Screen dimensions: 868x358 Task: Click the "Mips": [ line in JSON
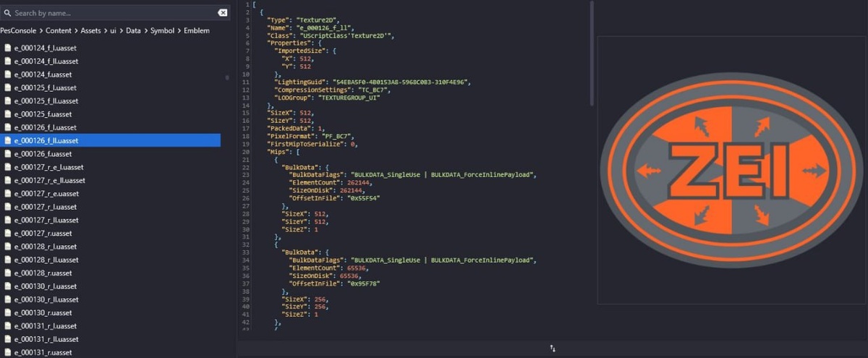[283, 152]
